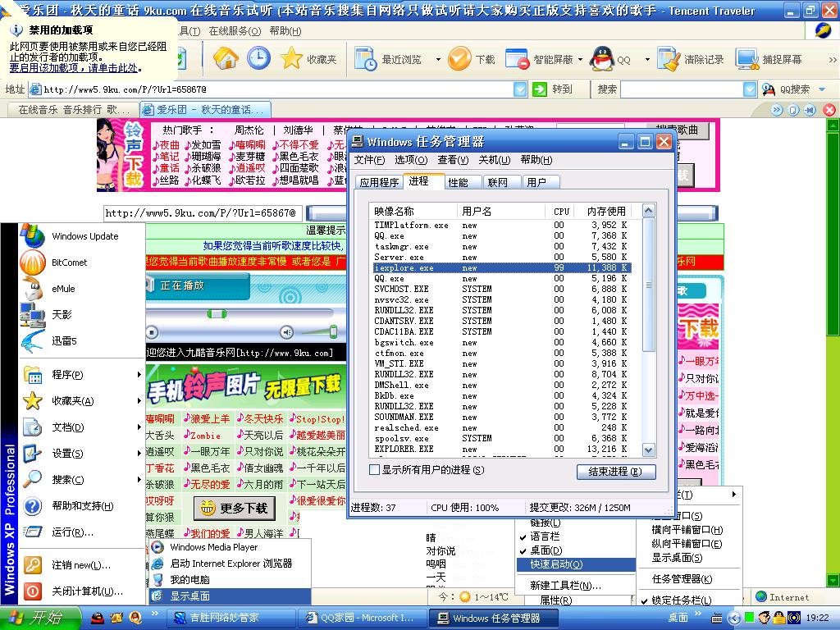Select 在线音乐 音乐排行 browser tab
Image resolution: width=840 pixels, height=630 pixels.
pos(73,110)
